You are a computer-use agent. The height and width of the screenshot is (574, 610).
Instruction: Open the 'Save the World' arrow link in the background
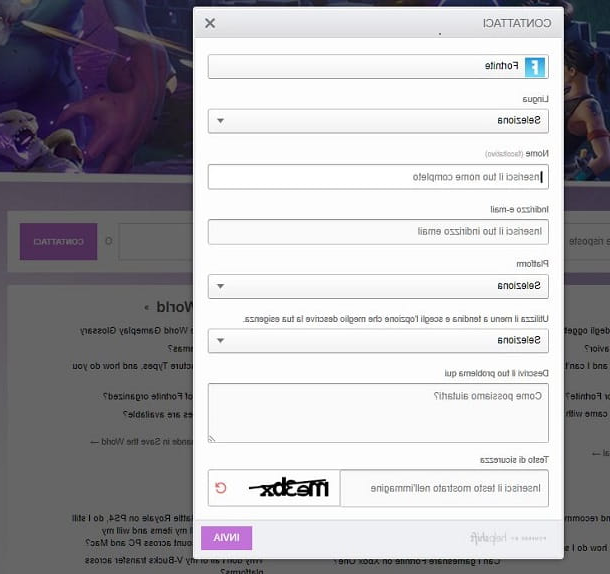tap(142, 442)
